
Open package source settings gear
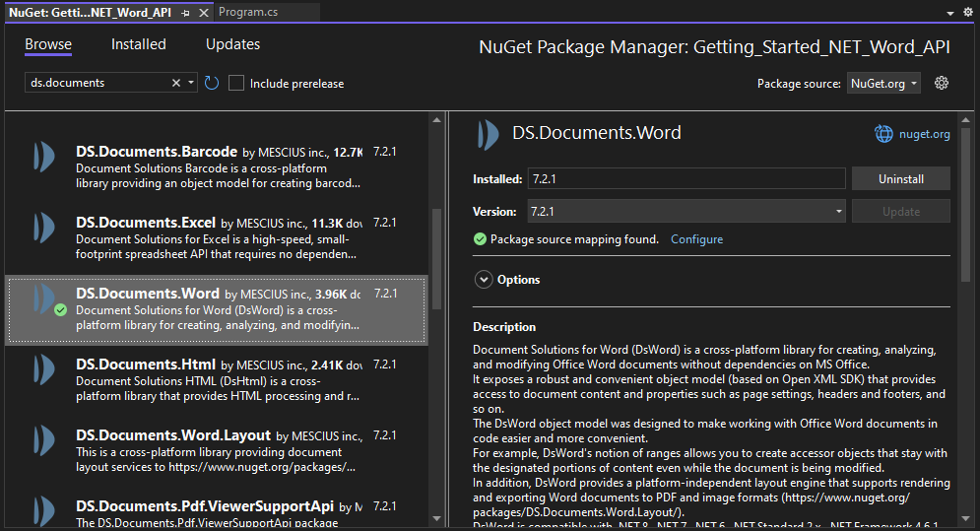pos(942,83)
